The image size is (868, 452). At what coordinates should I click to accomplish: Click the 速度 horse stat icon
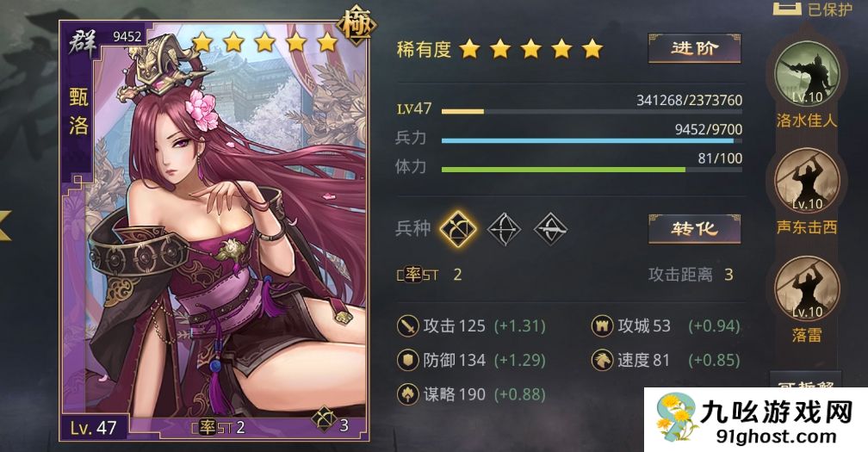pos(602,360)
